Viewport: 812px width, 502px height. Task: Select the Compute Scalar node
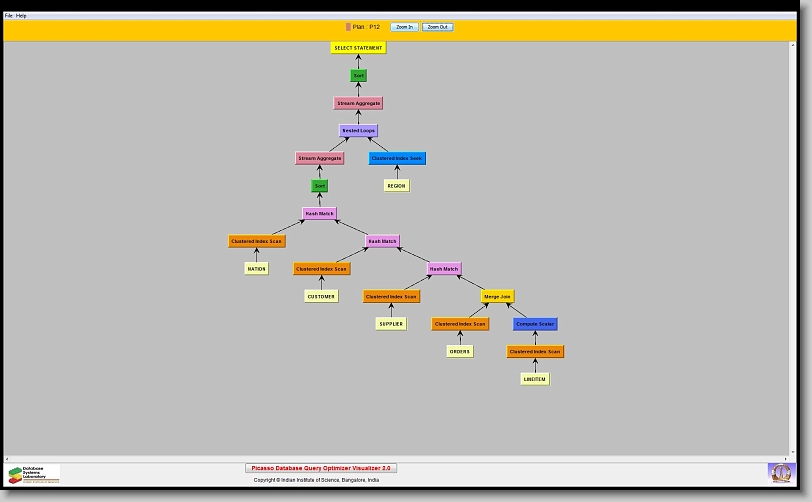pyautogui.click(x=535, y=324)
